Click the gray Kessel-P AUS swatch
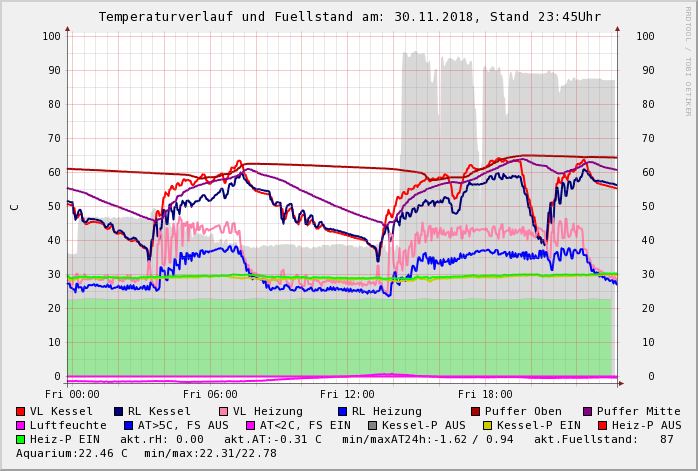 pyautogui.click(x=373, y=425)
